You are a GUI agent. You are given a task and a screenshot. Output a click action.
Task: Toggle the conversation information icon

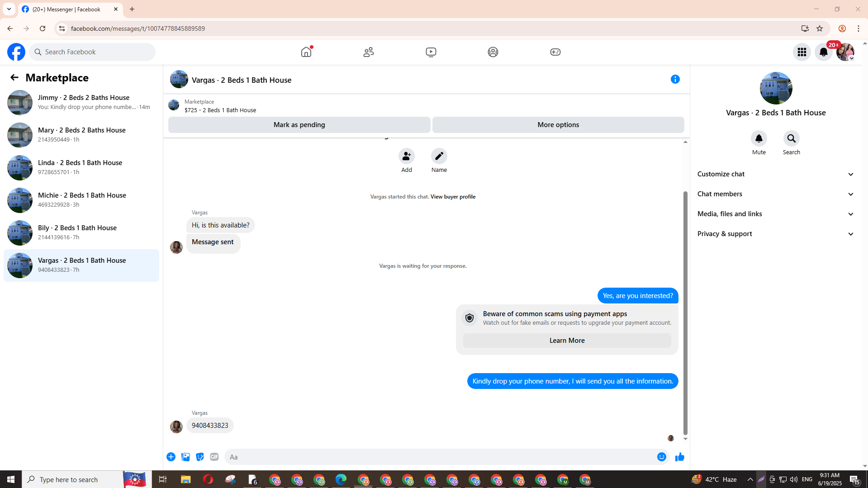coord(675,79)
